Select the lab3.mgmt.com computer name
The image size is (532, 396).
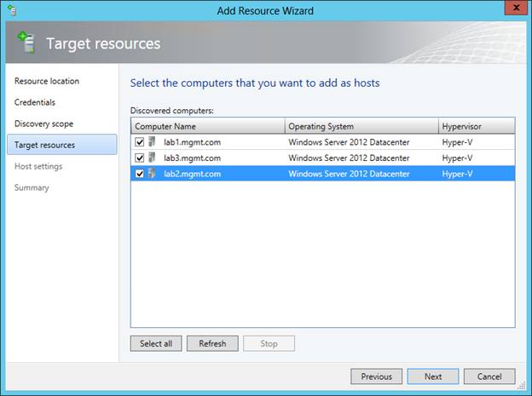coord(192,158)
